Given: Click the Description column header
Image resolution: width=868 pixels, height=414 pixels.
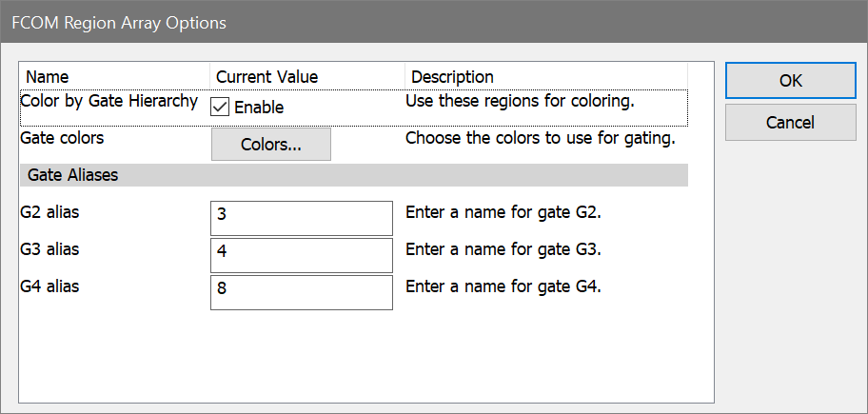Looking at the screenshot, I should click(452, 76).
